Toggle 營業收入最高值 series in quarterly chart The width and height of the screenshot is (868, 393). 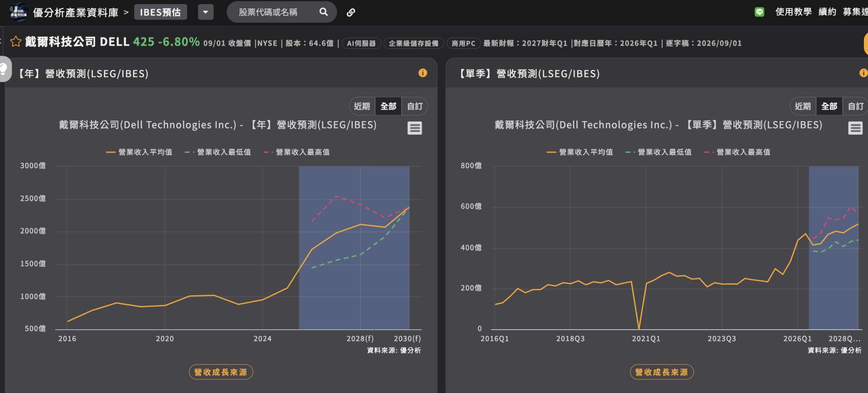[x=737, y=152]
